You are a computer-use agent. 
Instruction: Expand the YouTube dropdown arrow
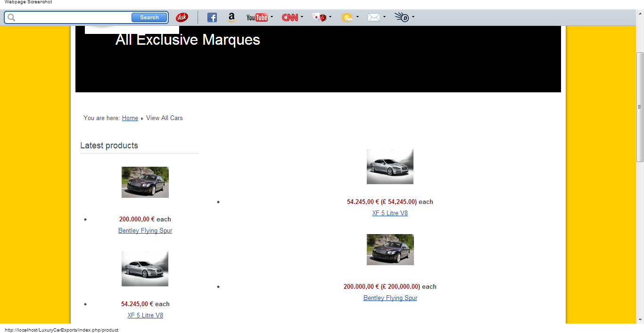(x=272, y=17)
